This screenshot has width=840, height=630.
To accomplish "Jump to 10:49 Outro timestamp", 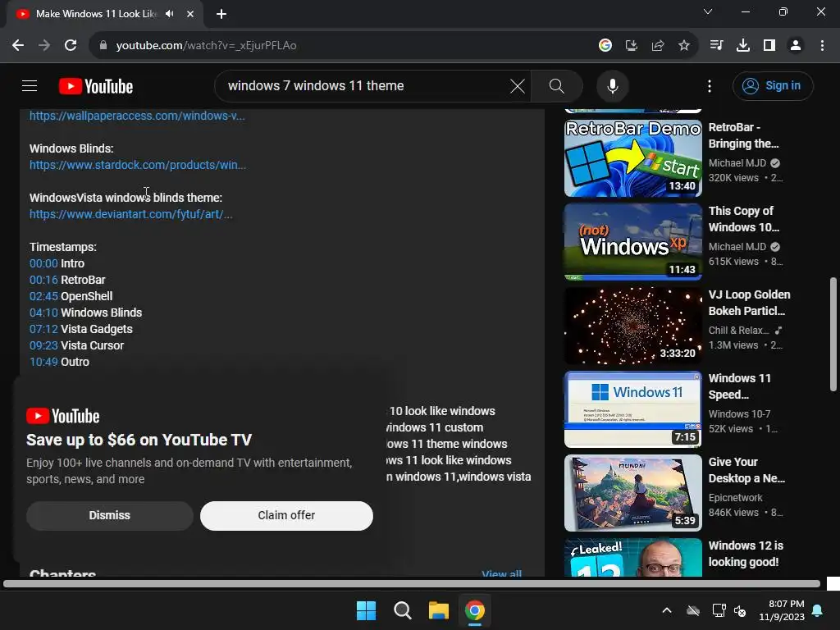I will 43,362.
